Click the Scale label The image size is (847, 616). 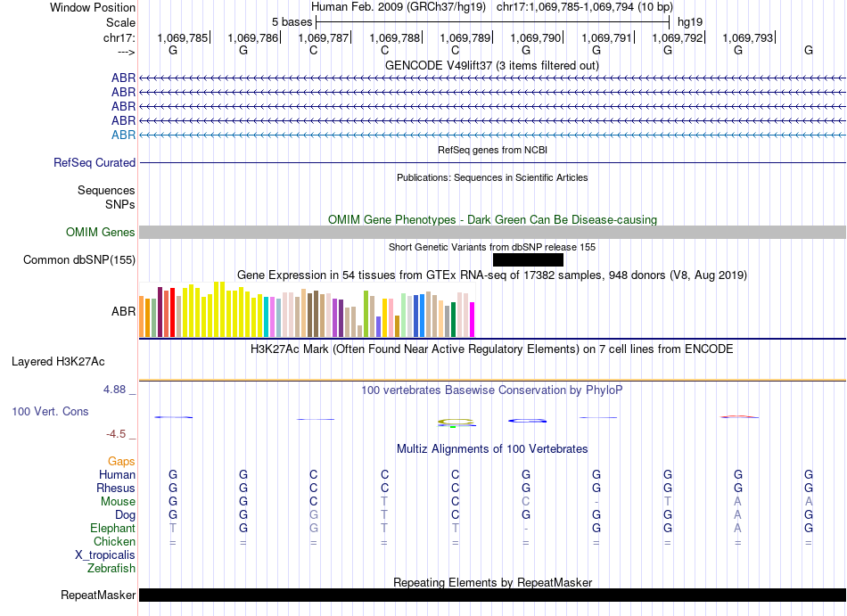pos(121,22)
